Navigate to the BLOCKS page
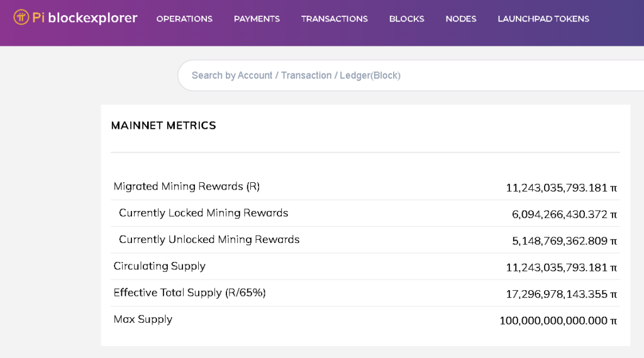Viewport: 644px width, 358px height. coord(407,19)
